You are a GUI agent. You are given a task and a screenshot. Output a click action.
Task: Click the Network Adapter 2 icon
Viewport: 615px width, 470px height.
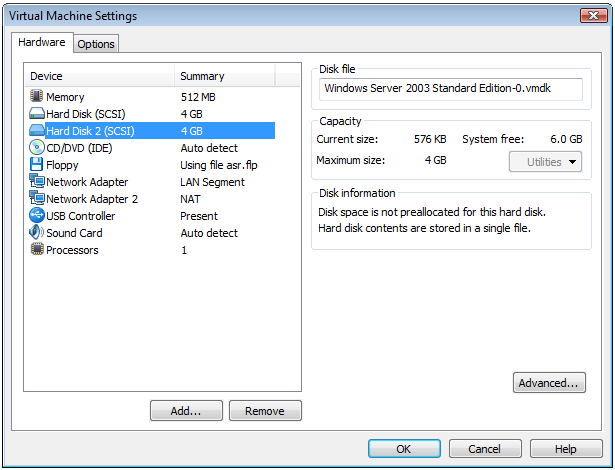pyautogui.click(x=37, y=198)
